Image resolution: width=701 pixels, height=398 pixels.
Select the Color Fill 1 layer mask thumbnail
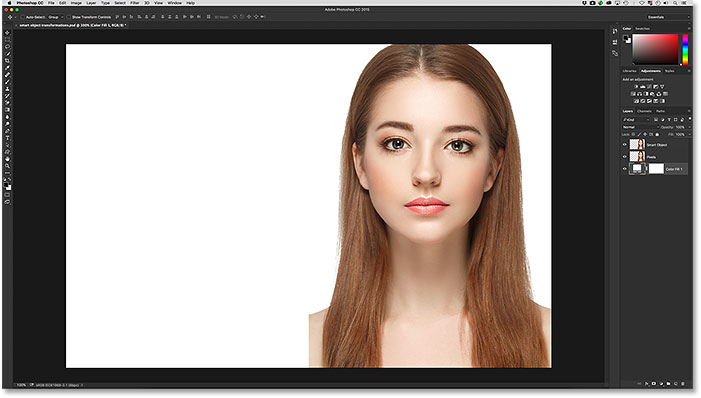[x=656, y=169]
